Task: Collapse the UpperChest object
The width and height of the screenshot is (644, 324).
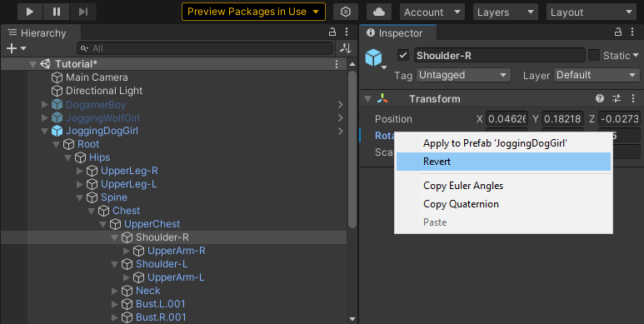Action: 103,225
